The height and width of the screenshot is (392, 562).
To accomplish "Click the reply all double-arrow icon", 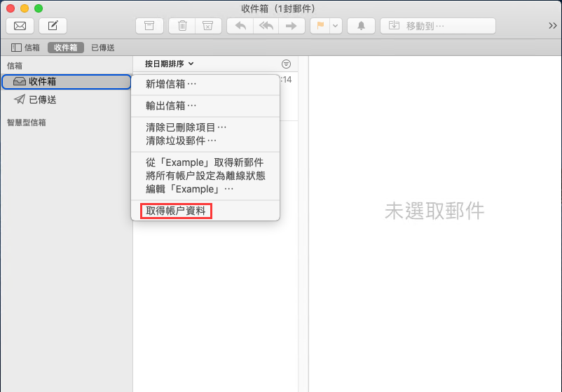I will pyautogui.click(x=266, y=26).
